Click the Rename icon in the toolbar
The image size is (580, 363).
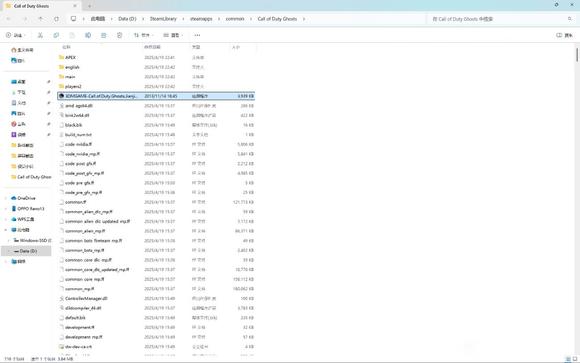click(x=88, y=35)
